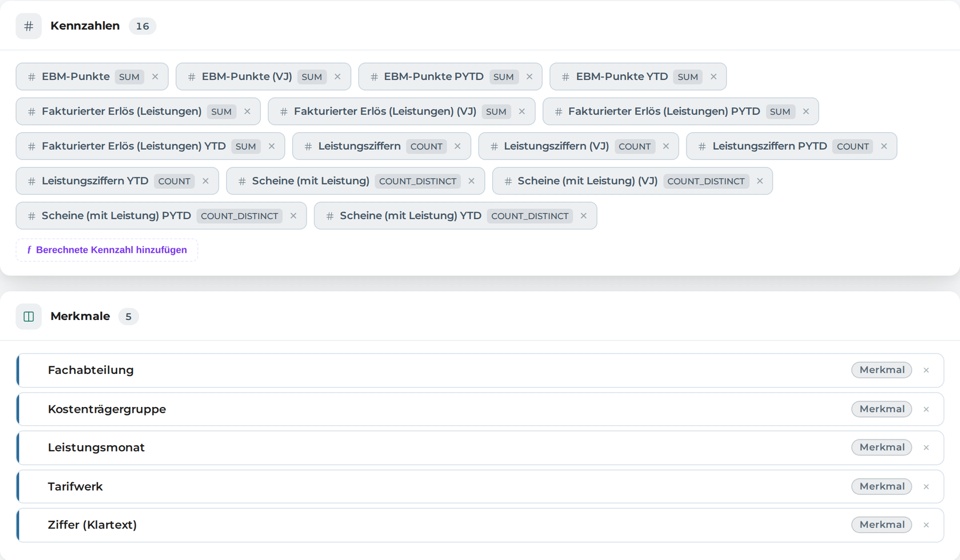The width and height of the screenshot is (960, 560).
Task: Click Merkmal badge on Tarifwerk row
Action: click(882, 486)
